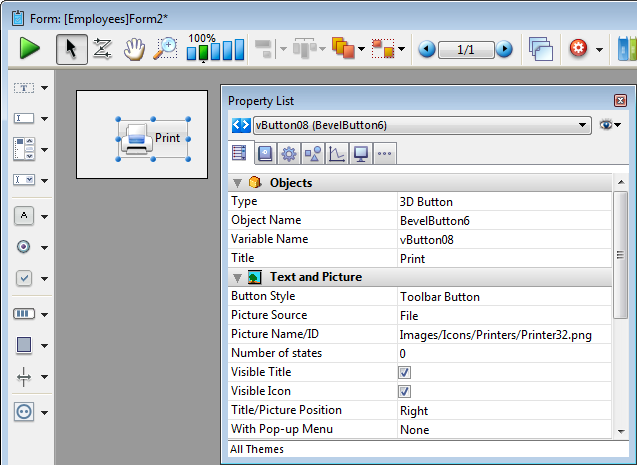Uncheck the Visible Title checkbox

[x=405, y=372]
